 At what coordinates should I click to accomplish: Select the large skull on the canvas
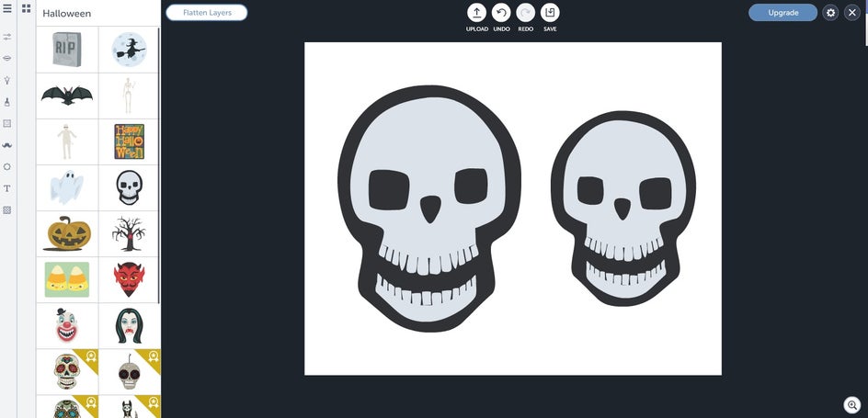point(429,209)
